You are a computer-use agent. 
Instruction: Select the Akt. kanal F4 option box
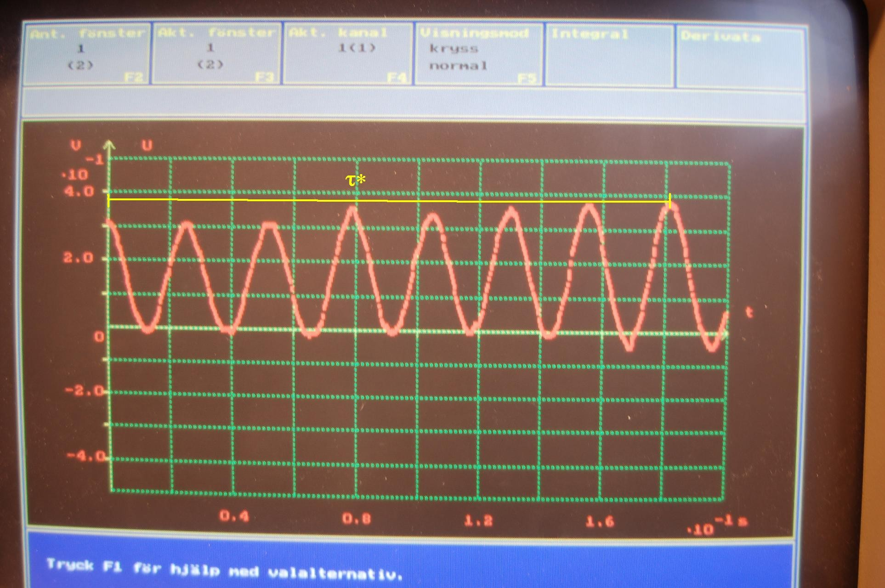347,54
